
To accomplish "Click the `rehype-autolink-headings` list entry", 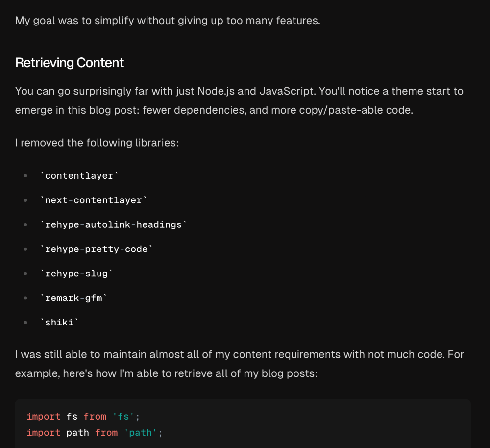I will point(113,225).
